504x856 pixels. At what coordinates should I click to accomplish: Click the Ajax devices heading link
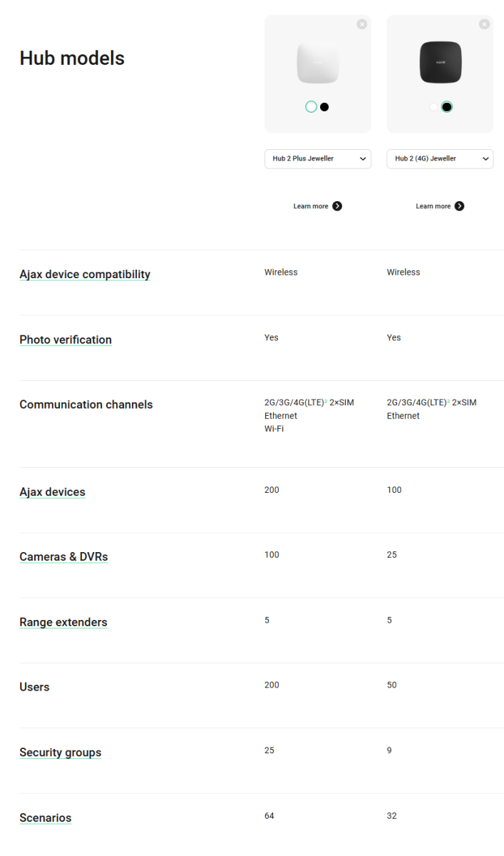[52, 492]
